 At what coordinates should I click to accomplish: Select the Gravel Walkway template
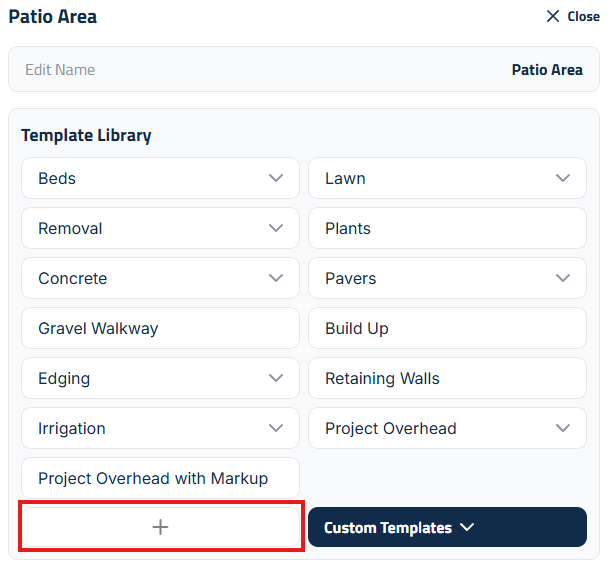tap(160, 328)
